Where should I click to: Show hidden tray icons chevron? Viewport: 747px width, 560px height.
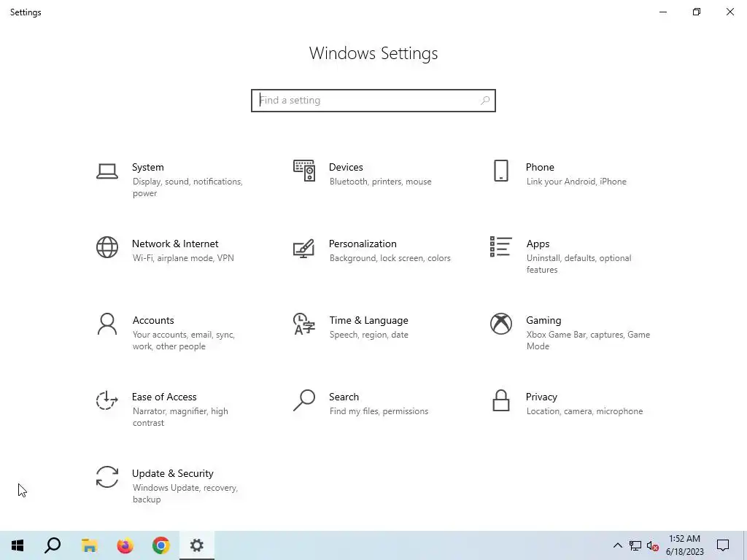(617, 545)
